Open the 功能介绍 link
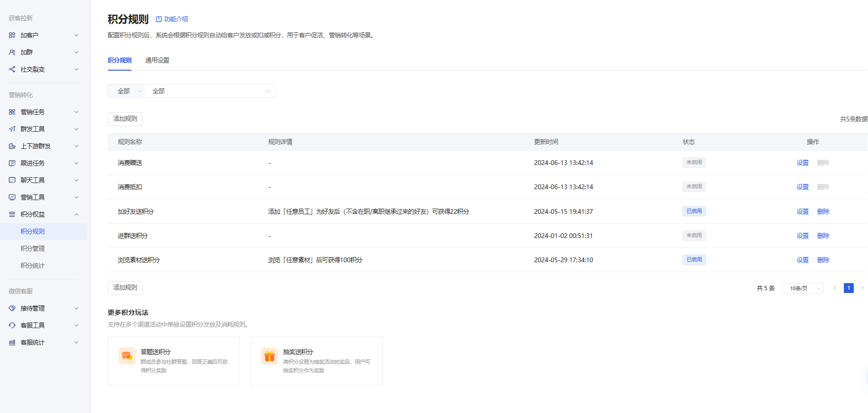Screen dimensions: 868x413 176,19
